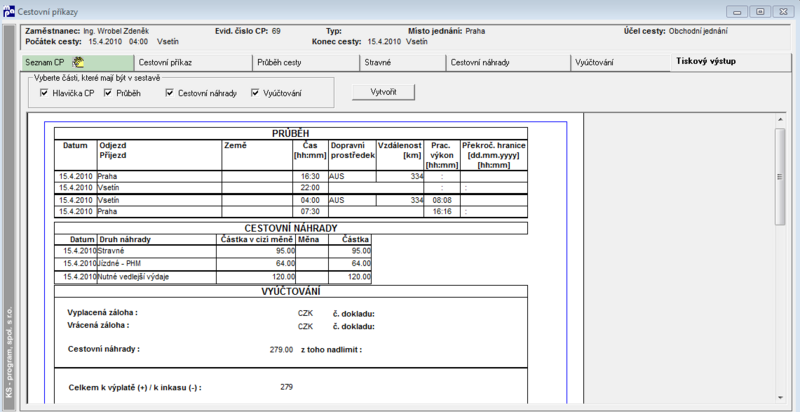800x412 pixels.
Task: Click the Nutné vedlejší výdaje row label
Action: pos(133,277)
